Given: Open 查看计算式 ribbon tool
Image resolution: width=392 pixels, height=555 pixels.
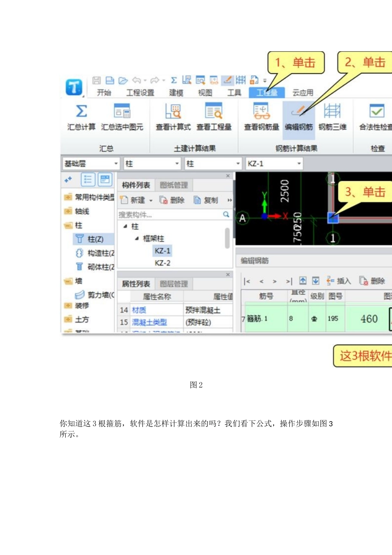Looking at the screenshot, I should pos(173,118).
